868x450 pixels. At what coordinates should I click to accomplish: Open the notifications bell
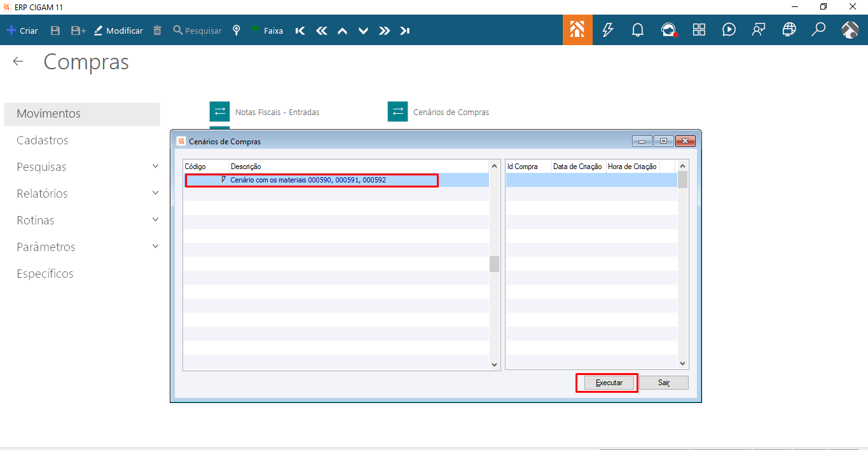638,30
